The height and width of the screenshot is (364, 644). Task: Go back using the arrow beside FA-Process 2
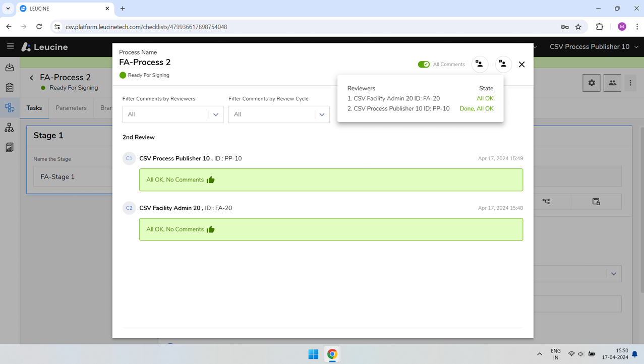pyautogui.click(x=31, y=78)
